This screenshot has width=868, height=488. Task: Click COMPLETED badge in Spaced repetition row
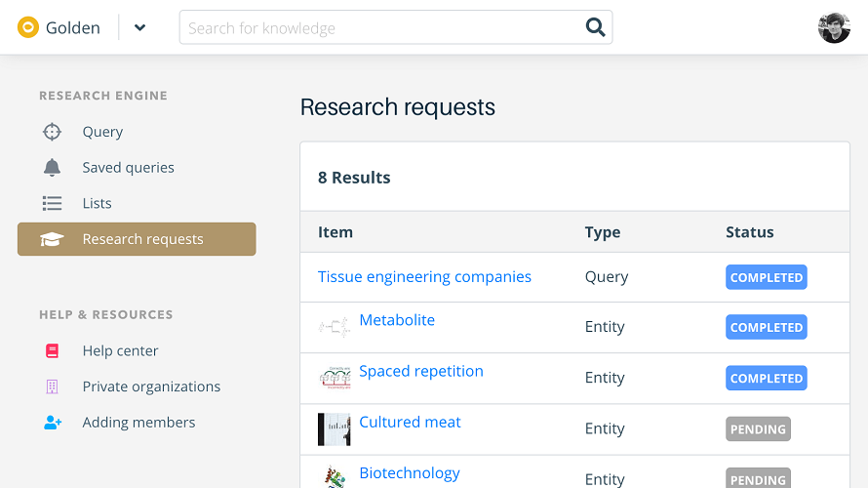(x=767, y=378)
